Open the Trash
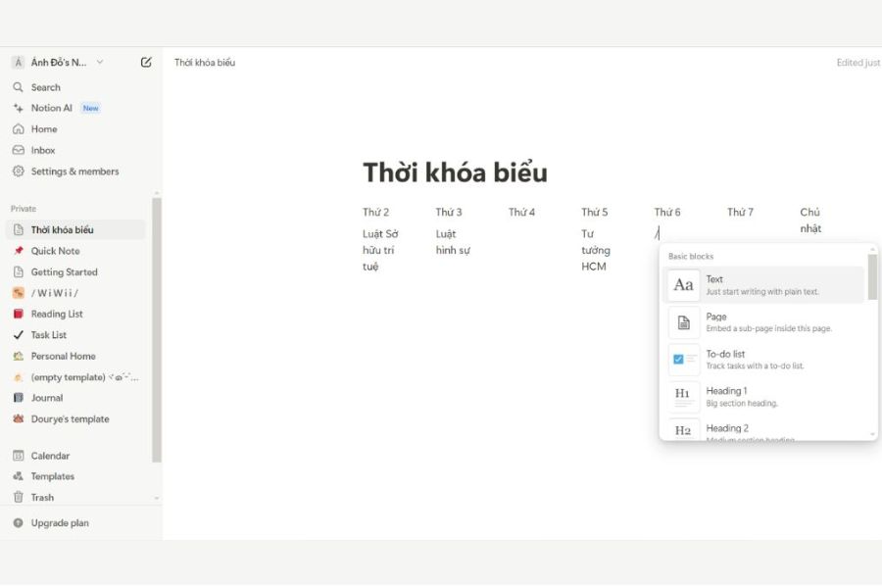Image resolution: width=882 pixels, height=588 pixels. pos(42,497)
